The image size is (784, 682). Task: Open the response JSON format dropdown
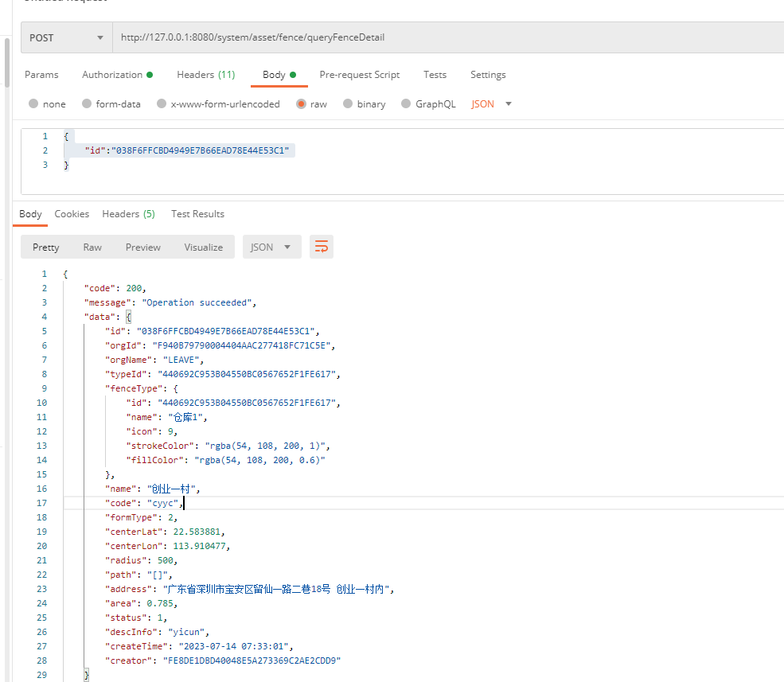(271, 247)
